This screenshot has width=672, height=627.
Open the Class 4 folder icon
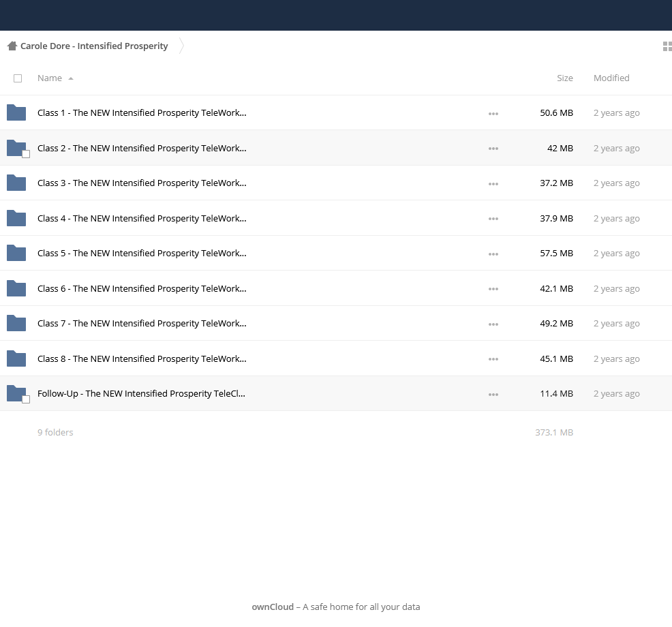16,218
